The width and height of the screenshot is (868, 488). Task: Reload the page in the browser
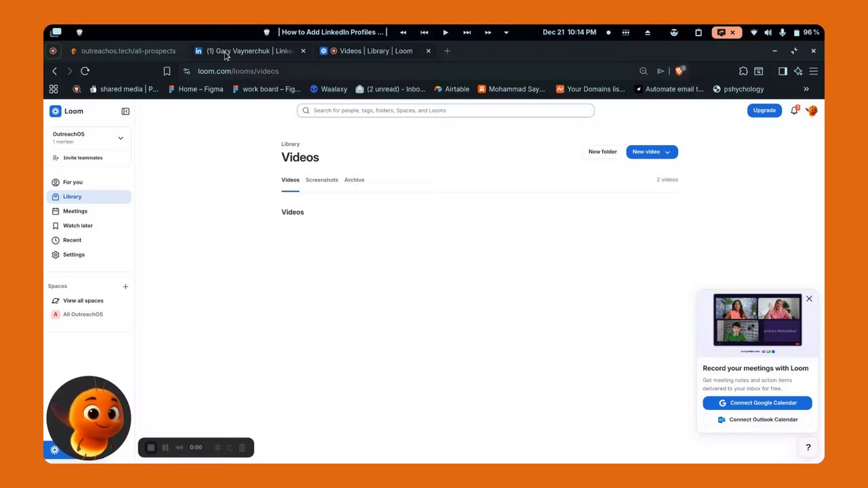click(85, 71)
